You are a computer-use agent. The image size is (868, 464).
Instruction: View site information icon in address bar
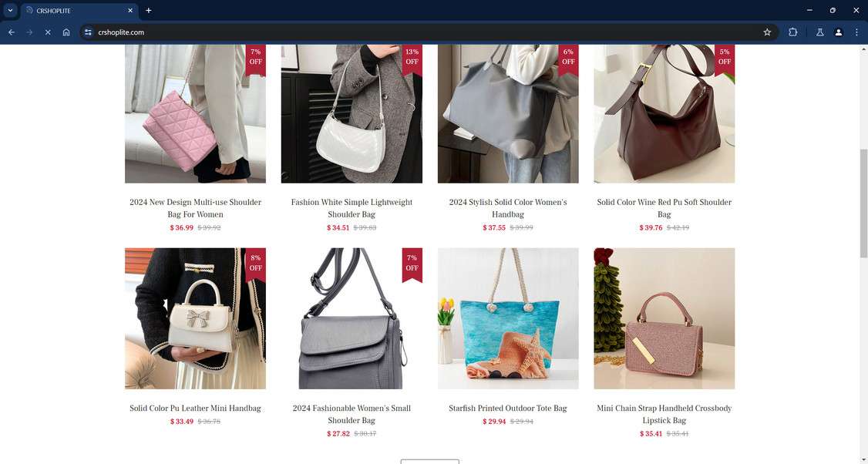click(88, 32)
